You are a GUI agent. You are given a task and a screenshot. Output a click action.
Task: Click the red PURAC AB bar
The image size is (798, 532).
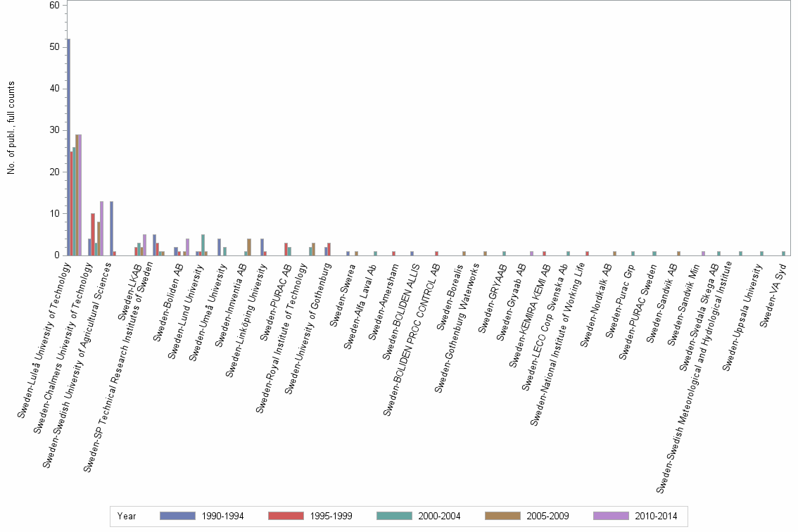point(286,248)
